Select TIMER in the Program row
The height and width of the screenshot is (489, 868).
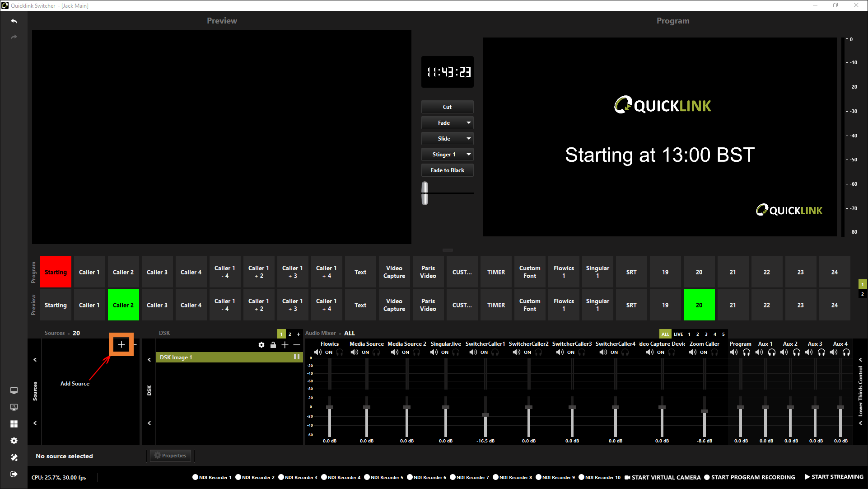point(496,272)
